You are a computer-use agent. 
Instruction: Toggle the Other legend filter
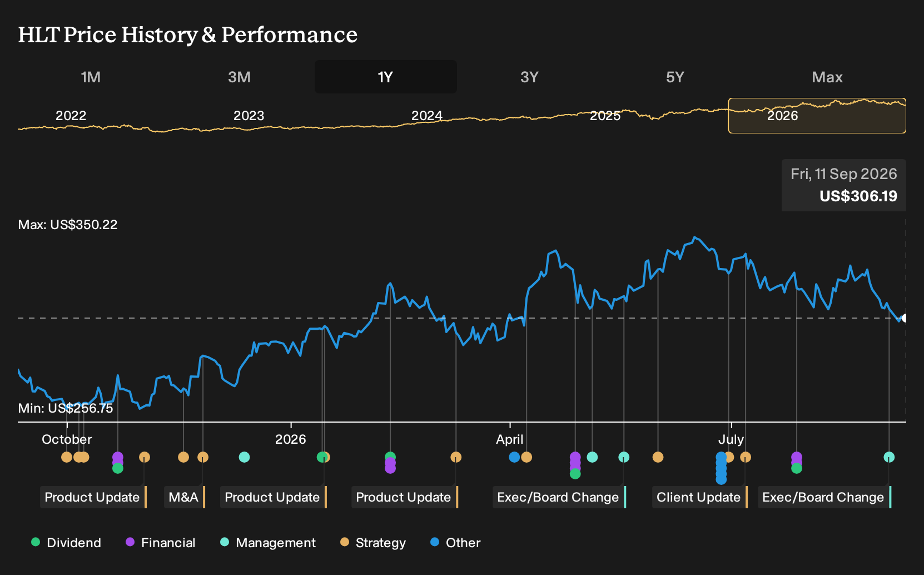(455, 543)
